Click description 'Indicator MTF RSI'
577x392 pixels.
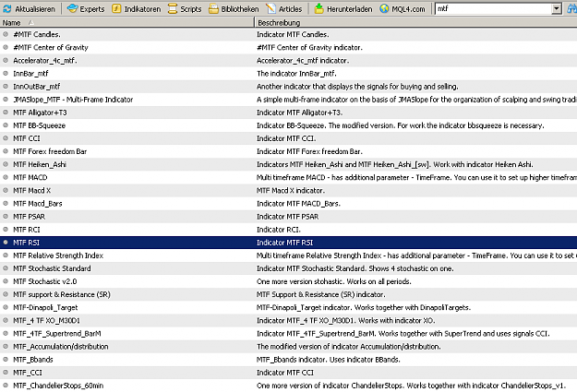click(285, 243)
